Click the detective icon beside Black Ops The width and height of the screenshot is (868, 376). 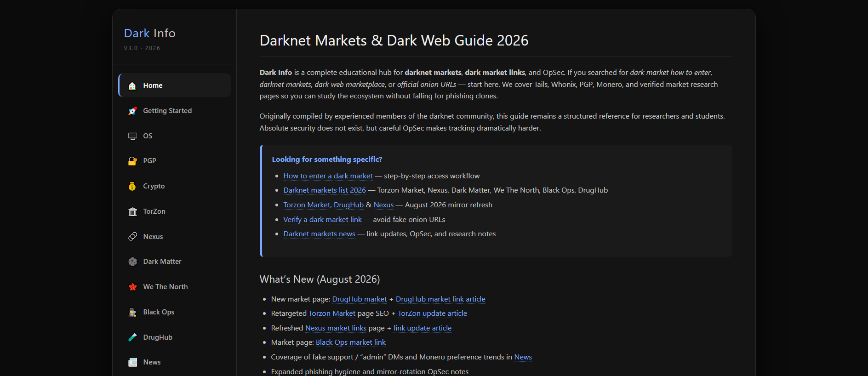click(132, 312)
